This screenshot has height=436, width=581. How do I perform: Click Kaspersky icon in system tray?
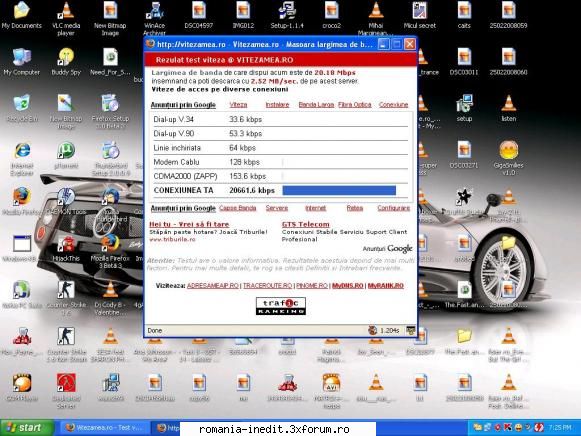pyautogui.click(x=507, y=428)
